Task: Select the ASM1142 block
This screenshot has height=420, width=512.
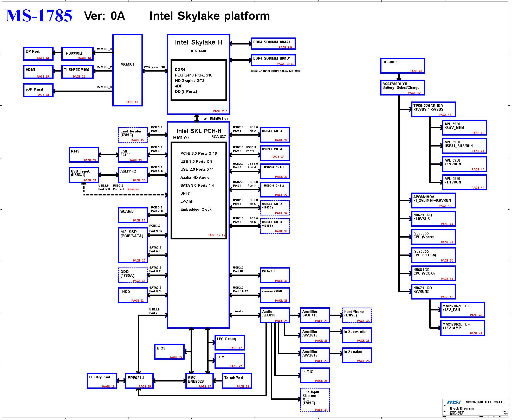Action: (133, 175)
